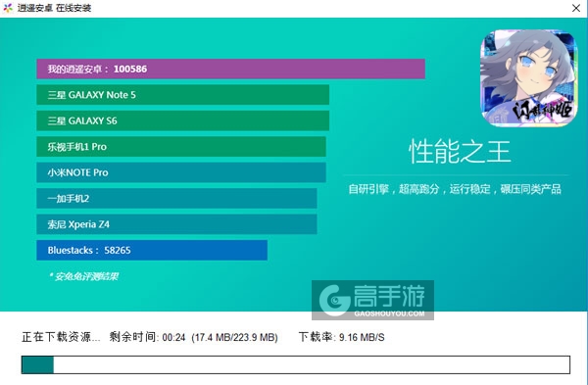Click the 安兔兔评测结果 footnote
The height and width of the screenshot is (385, 588).
pyautogui.click(x=83, y=276)
